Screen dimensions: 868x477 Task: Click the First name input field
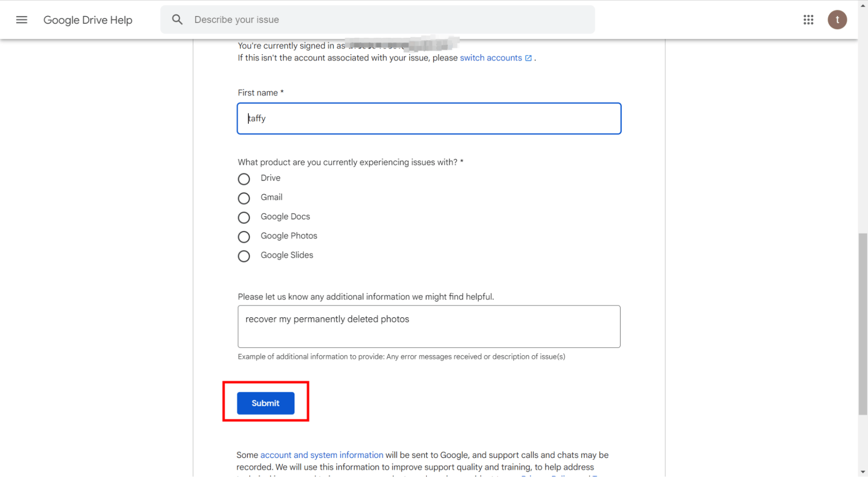click(x=429, y=118)
